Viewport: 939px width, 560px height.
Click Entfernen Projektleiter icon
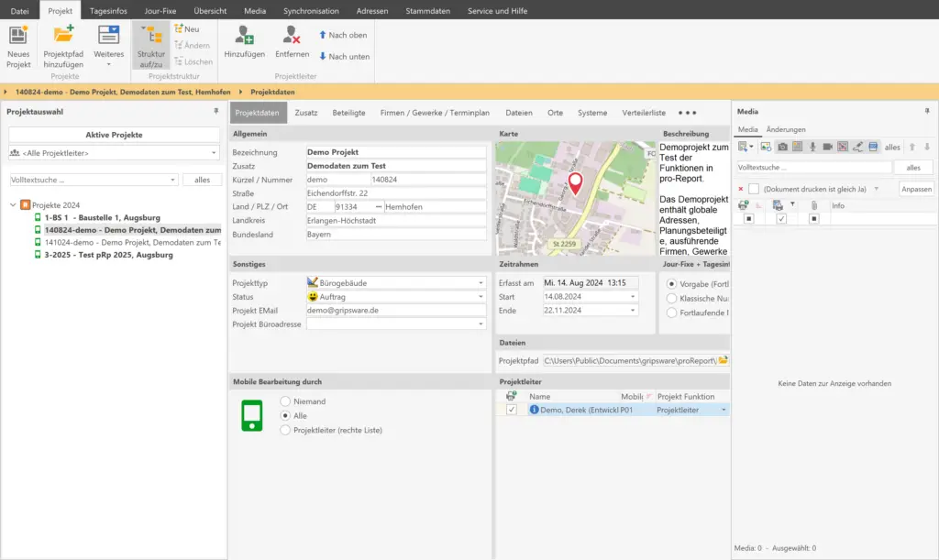point(292,35)
